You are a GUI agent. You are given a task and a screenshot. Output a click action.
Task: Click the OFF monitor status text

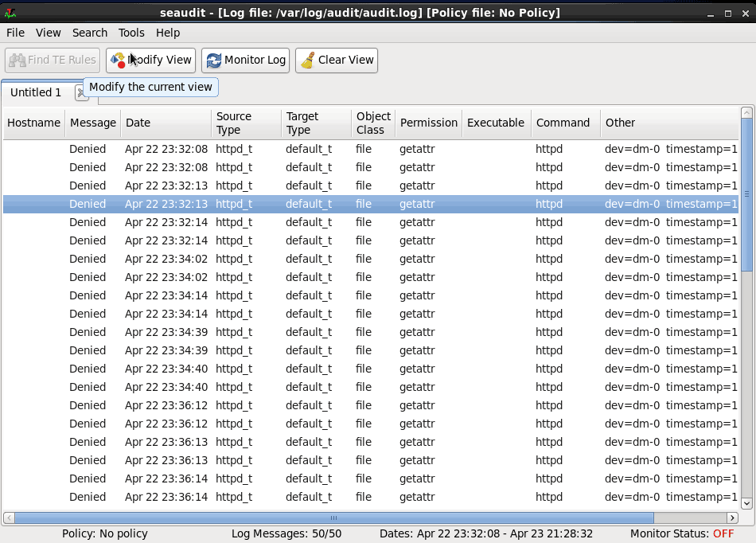pyautogui.click(x=723, y=533)
